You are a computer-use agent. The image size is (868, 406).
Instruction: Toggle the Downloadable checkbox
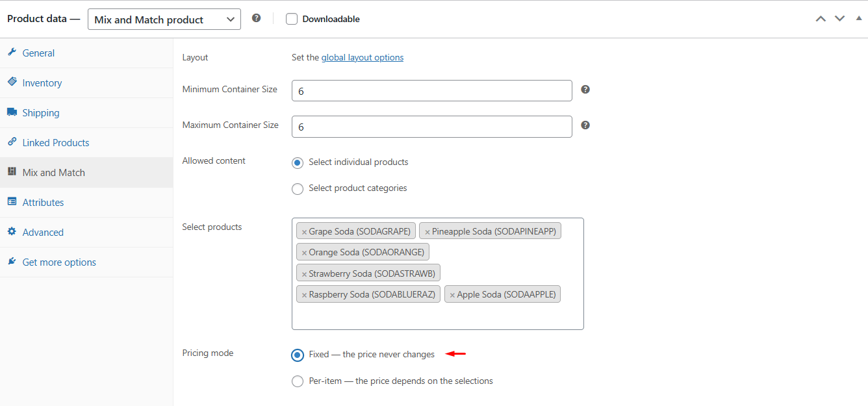pos(292,19)
